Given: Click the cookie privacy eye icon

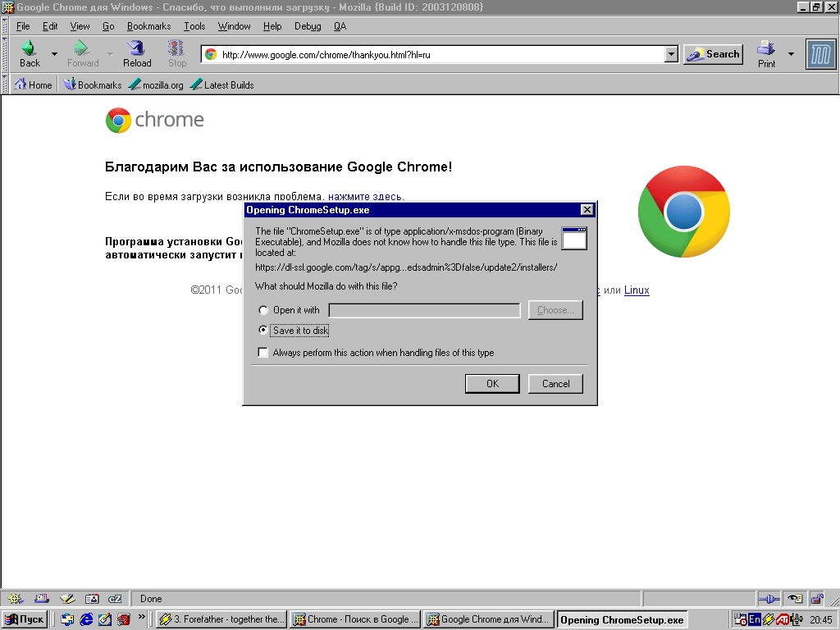Looking at the screenshot, I should pyautogui.click(x=795, y=598).
